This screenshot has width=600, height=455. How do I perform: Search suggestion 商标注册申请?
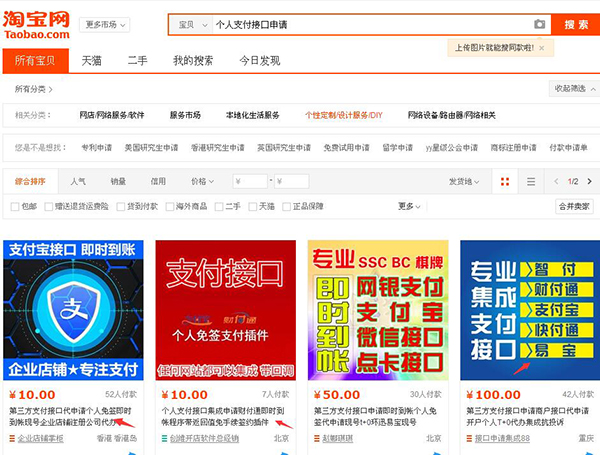[x=514, y=148]
